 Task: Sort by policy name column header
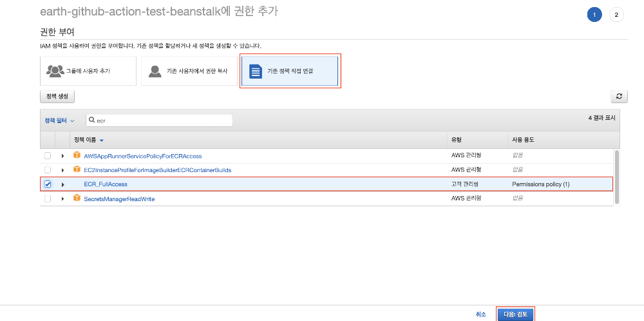[x=89, y=140]
